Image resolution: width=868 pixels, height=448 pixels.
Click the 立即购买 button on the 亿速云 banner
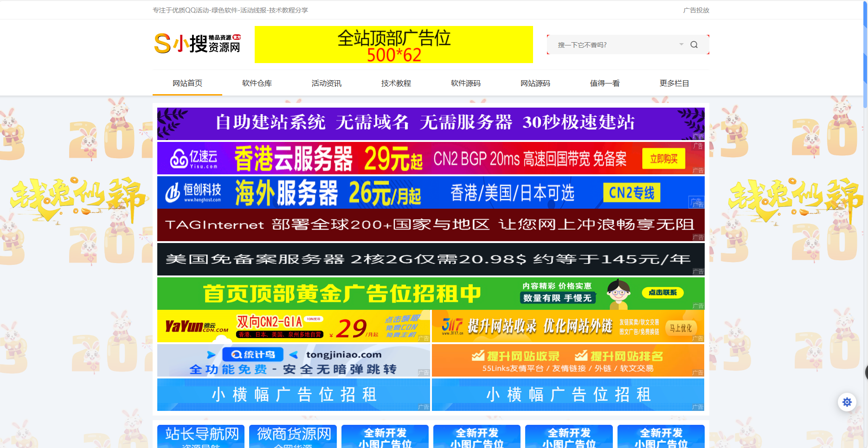click(663, 158)
